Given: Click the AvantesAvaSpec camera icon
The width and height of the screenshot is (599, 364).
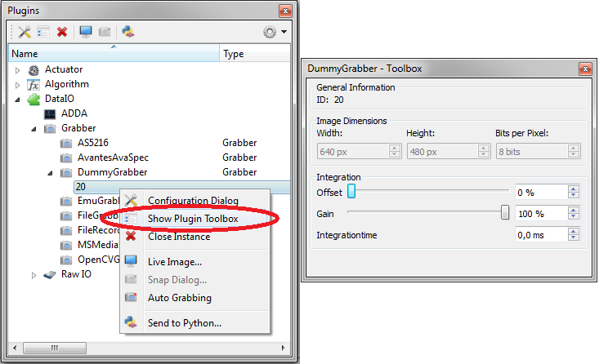Looking at the screenshot, I should 66,158.
